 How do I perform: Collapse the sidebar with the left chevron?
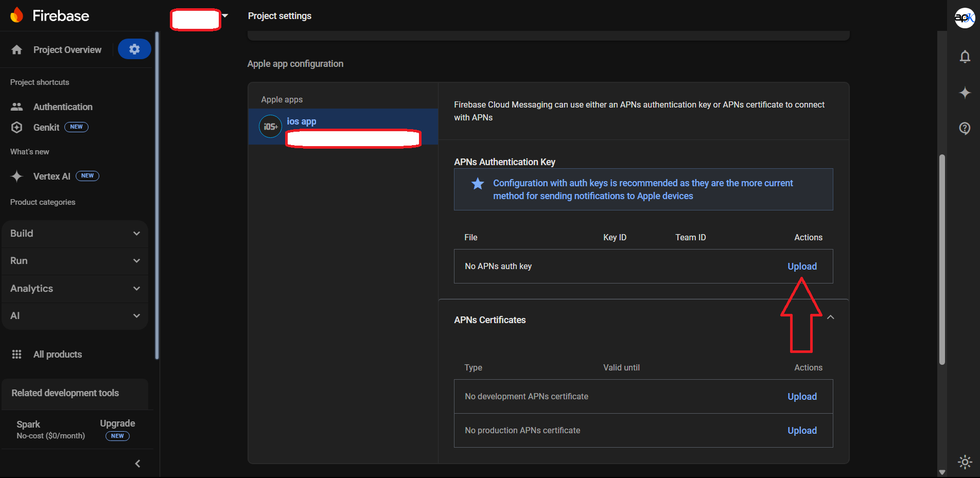[x=137, y=464]
